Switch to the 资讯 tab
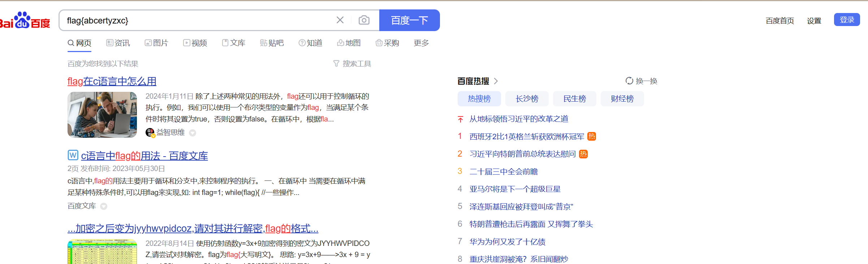Image resolution: width=868 pixels, height=264 pixels. point(118,43)
